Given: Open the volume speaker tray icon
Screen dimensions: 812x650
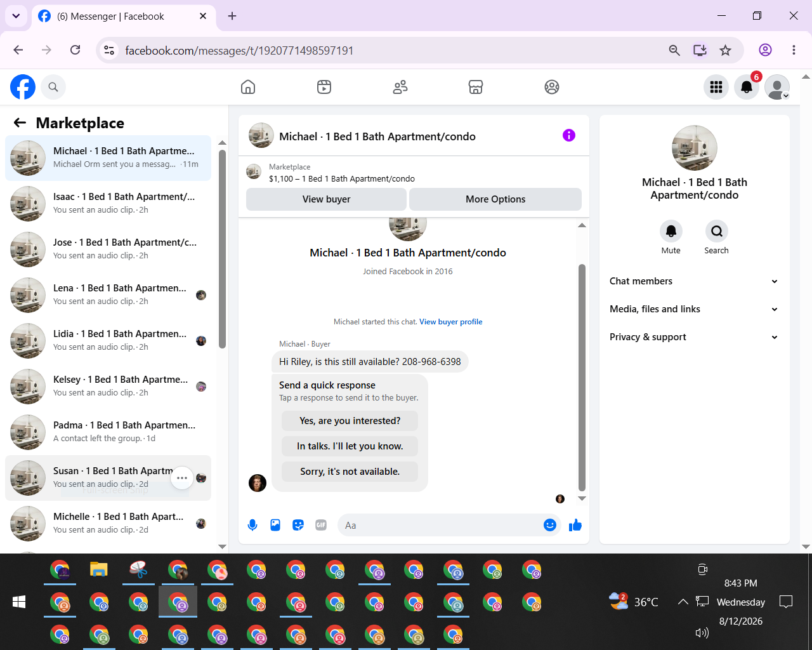Looking at the screenshot, I should point(702,633).
